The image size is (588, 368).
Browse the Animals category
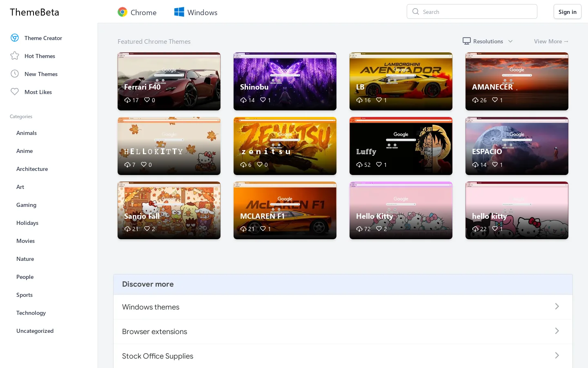click(x=27, y=133)
